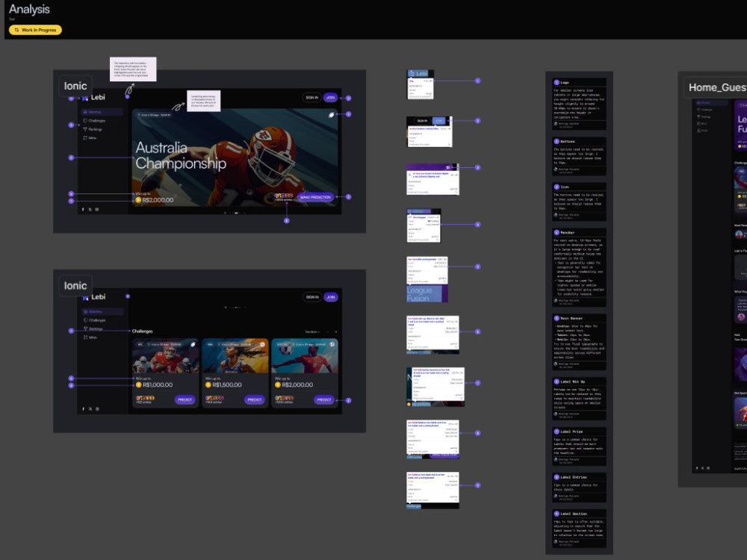
Task: Click the coin icon beside R$1,500.00
Action: coord(208,385)
